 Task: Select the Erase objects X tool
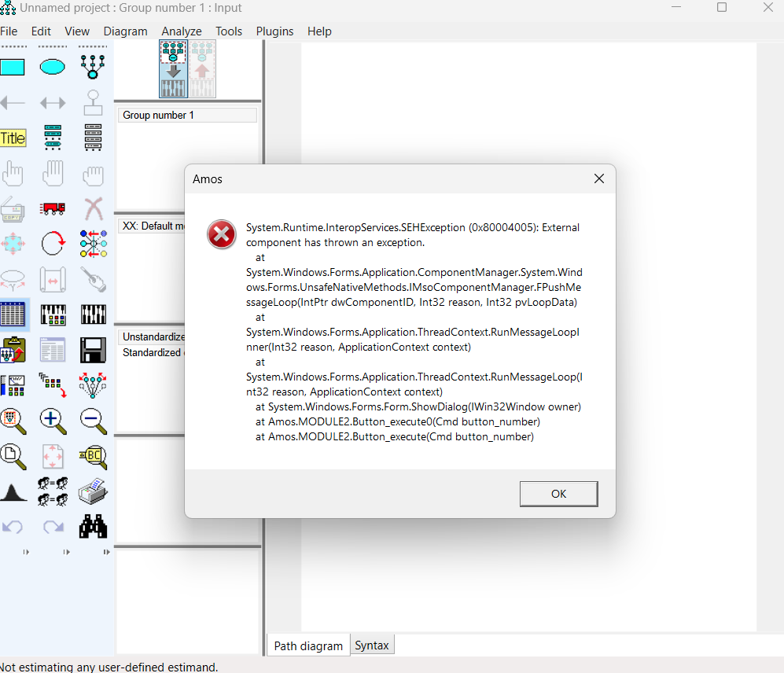pyautogui.click(x=94, y=209)
